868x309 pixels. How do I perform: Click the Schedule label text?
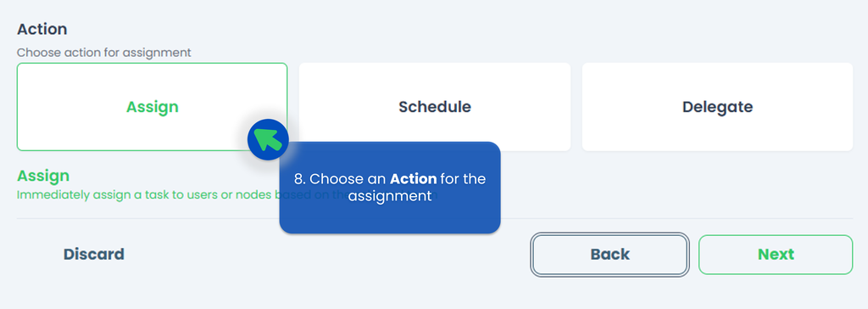pyautogui.click(x=435, y=106)
